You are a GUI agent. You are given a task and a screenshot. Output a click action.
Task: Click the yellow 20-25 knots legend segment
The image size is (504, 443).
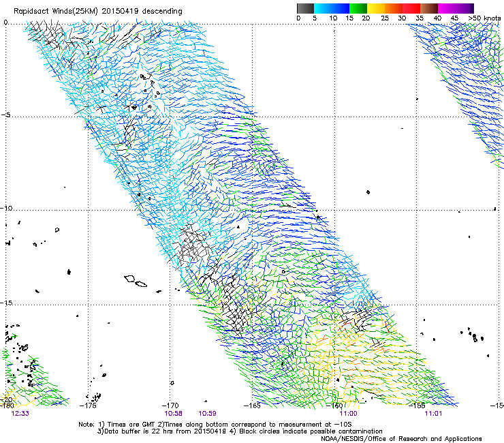point(376,8)
